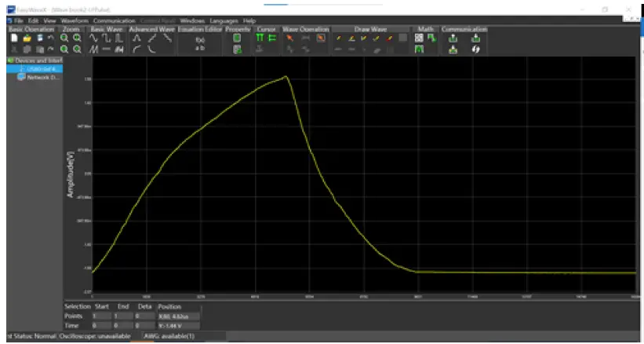644x344 pixels.
Task: Click the Time Start input field
Action: pyautogui.click(x=101, y=325)
